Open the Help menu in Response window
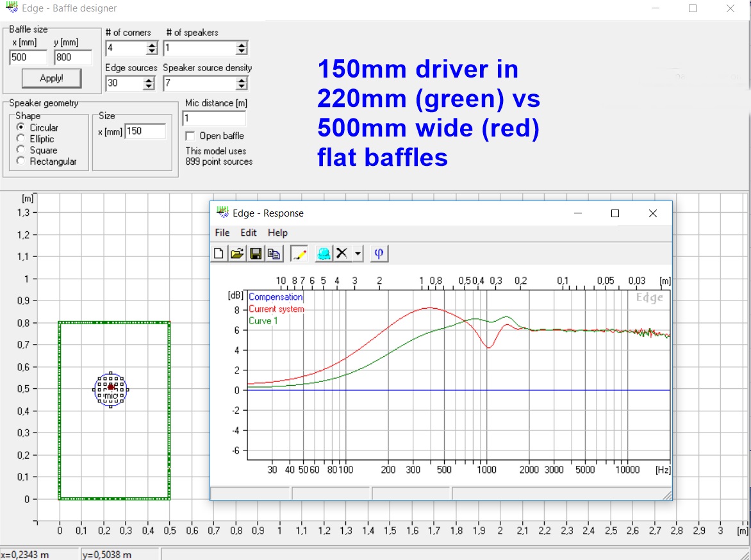 tap(278, 233)
